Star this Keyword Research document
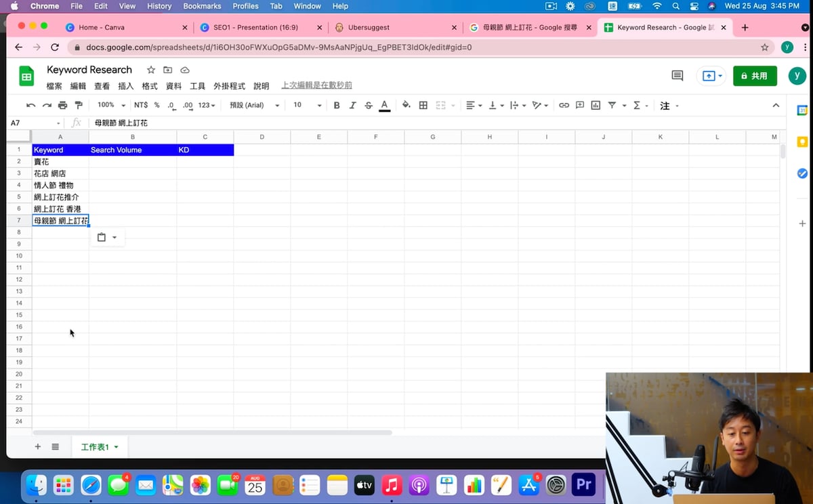This screenshot has height=504, width=813. point(151,70)
